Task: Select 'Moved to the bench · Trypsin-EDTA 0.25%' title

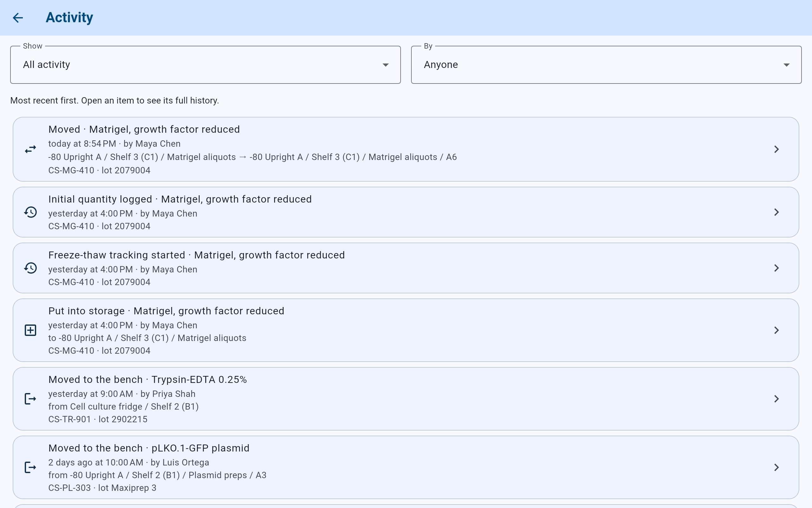Action: (147, 379)
